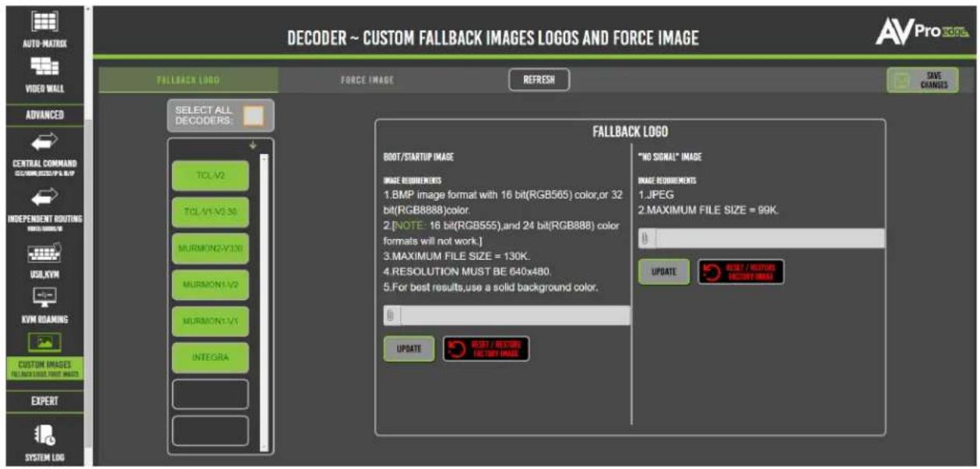Tick the Select All Decoders checkbox

coord(253,115)
